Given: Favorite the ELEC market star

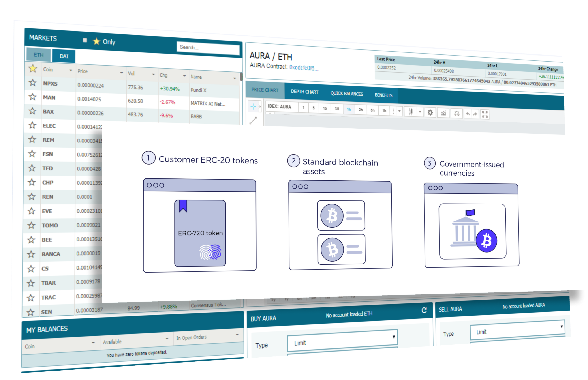Looking at the screenshot, I should [x=32, y=125].
